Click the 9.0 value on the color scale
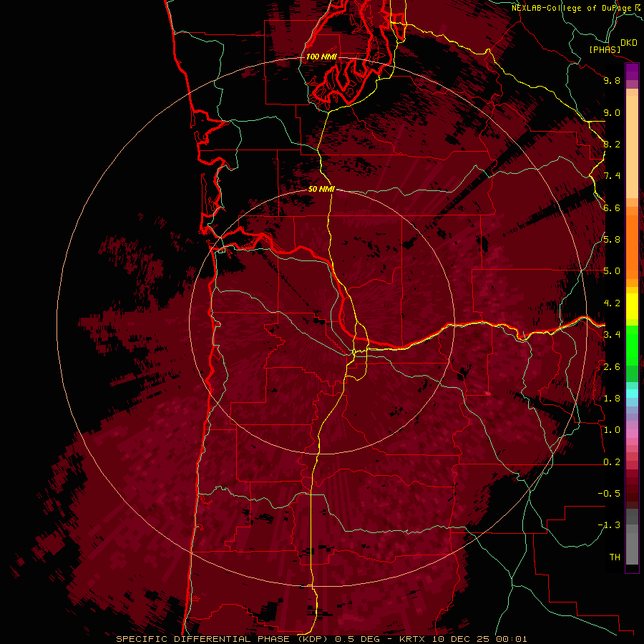This screenshot has height=644, width=644. pos(612,112)
